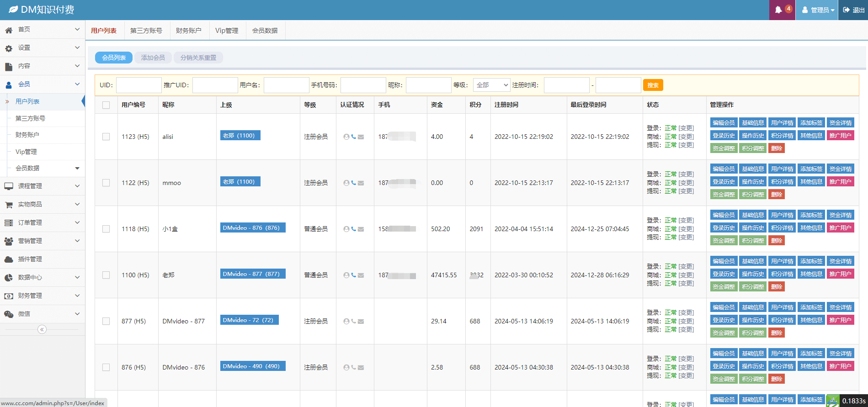This screenshot has width=868, height=407.
Task: Check the box for user 1123 alisi
Action: click(x=106, y=137)
